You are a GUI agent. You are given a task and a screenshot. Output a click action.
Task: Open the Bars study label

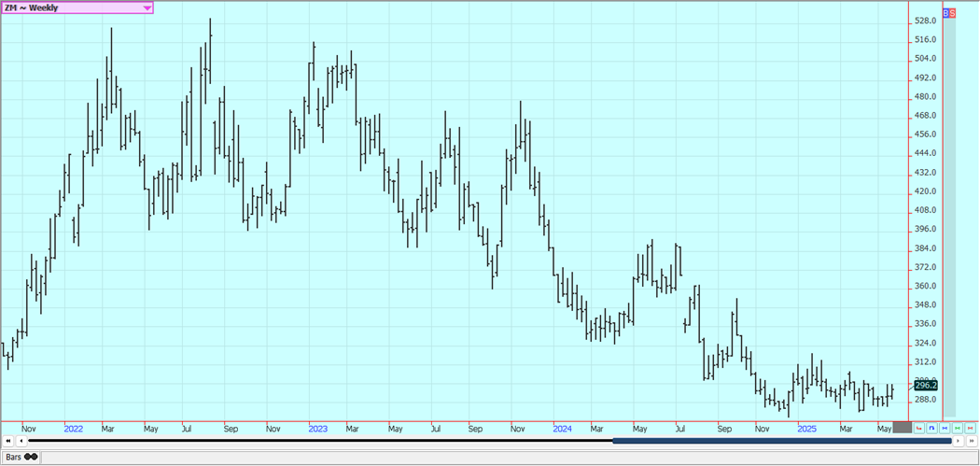[21, 457]
